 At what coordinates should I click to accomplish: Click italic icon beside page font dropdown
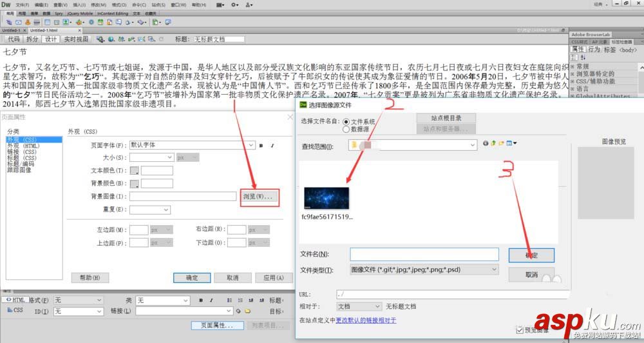click(272, 146)
